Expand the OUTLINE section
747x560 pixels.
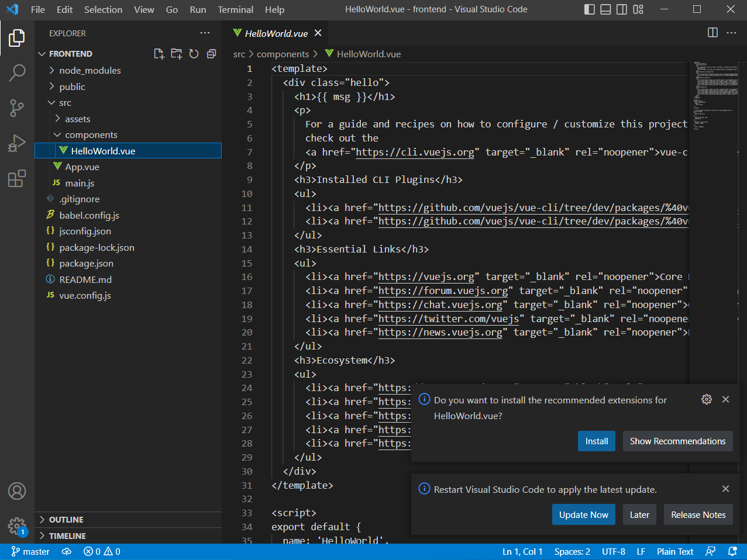click(128, 520)
